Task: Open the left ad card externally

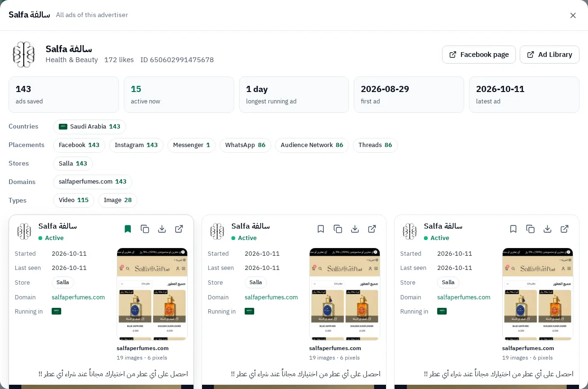Action: [x=179, y=229]
